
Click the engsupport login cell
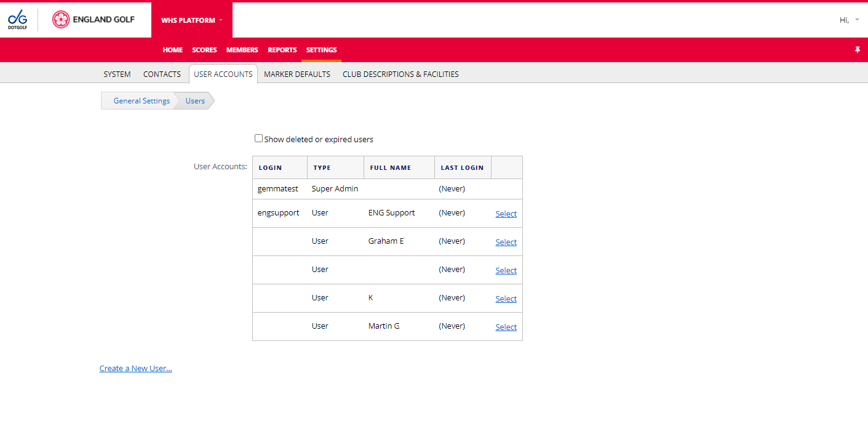point(280,213)
